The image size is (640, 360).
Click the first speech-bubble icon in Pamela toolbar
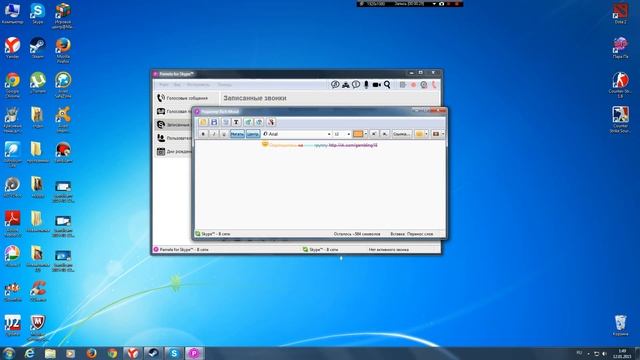pos(335,84)
